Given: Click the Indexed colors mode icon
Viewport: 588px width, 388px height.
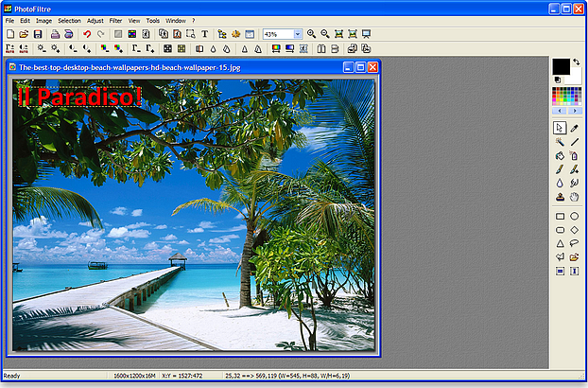Looking at the screenshot, I should (132, 34).
